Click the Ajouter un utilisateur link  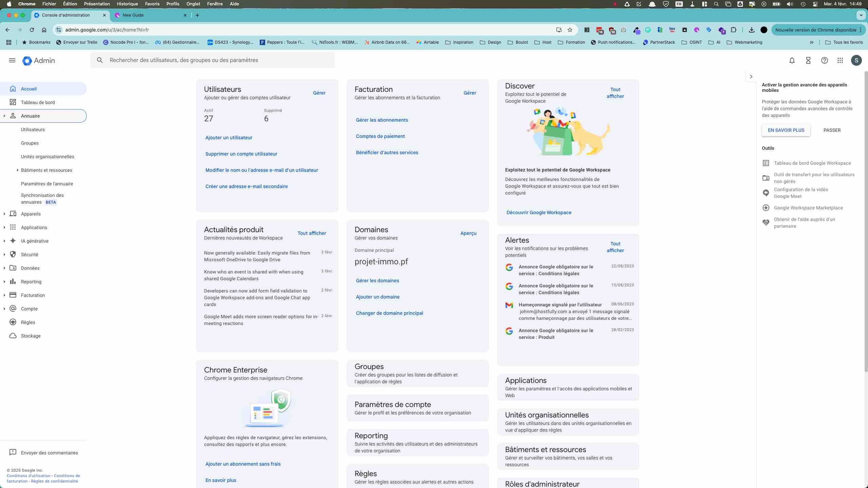[229, 138]
